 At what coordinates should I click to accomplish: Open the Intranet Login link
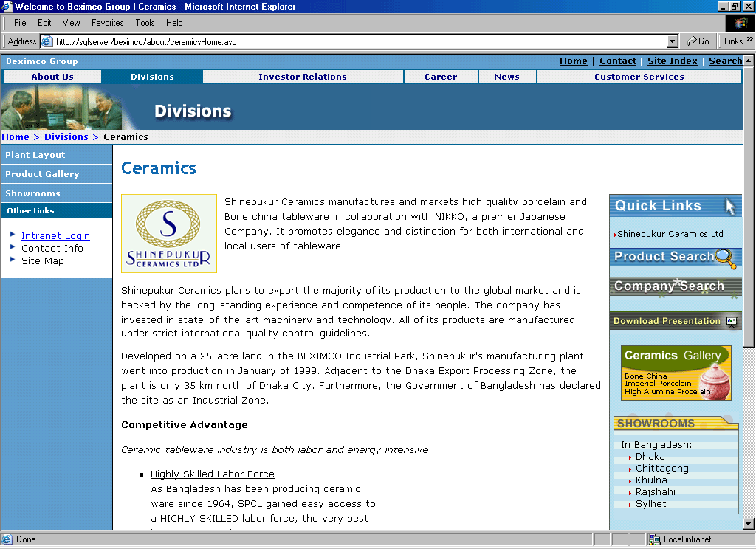[x=55, y=236]
